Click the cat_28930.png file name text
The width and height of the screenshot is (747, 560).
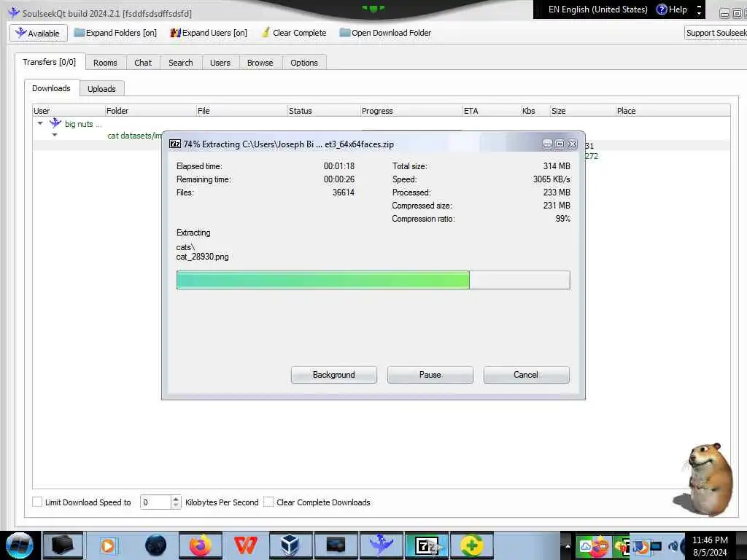click(x=203, y=257)
